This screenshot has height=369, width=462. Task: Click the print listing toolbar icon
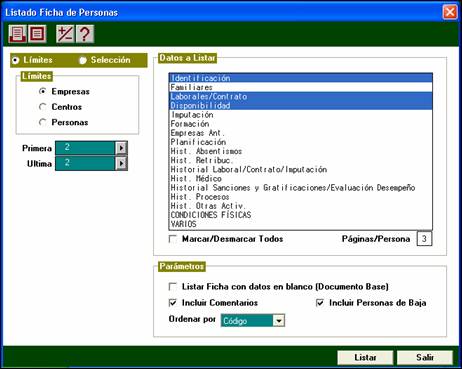[x=17, y=34]
